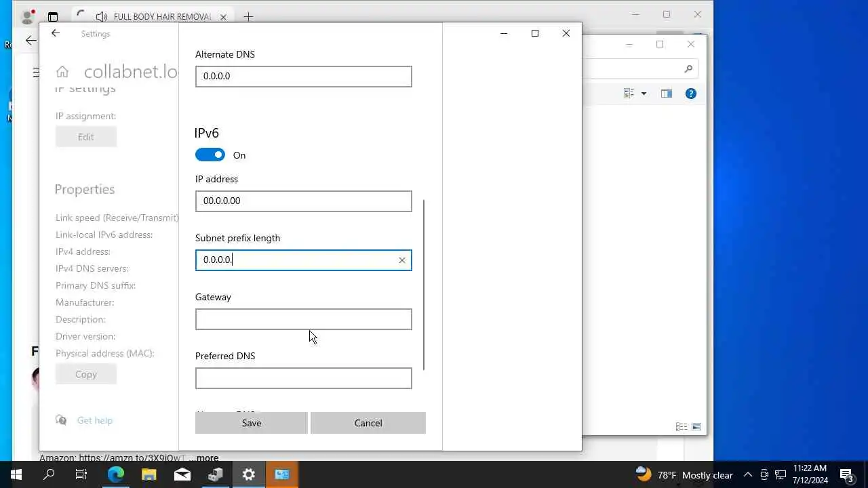Switch to details view in Explorer footer
This screenshot has height=488, width=868.
click(682, 426)
